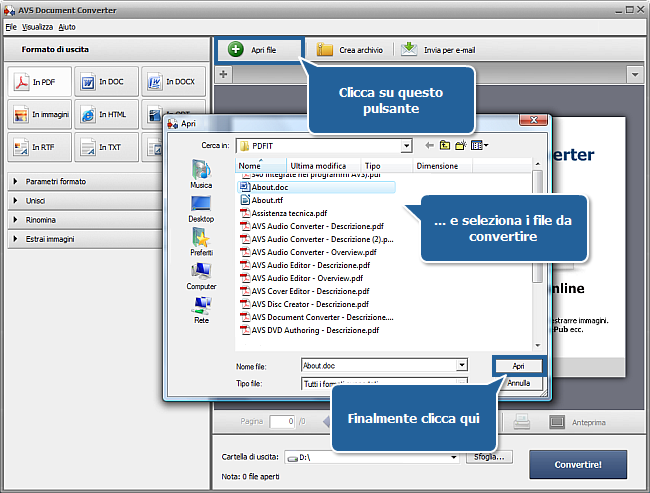Sort files by Ultima modifica column
The image size is (650, 493).
[324, 165]
